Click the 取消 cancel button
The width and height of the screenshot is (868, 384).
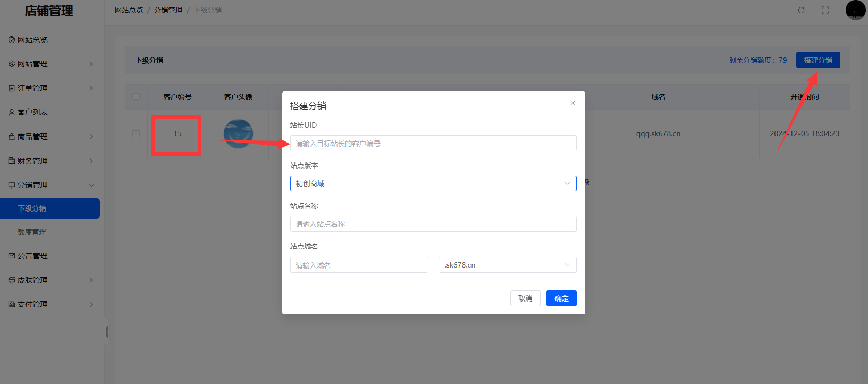(525, 298)
